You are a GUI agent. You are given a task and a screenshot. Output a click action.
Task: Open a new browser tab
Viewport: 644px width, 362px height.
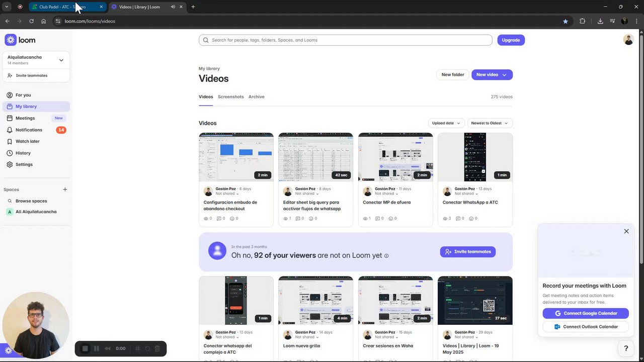[193, 7]
